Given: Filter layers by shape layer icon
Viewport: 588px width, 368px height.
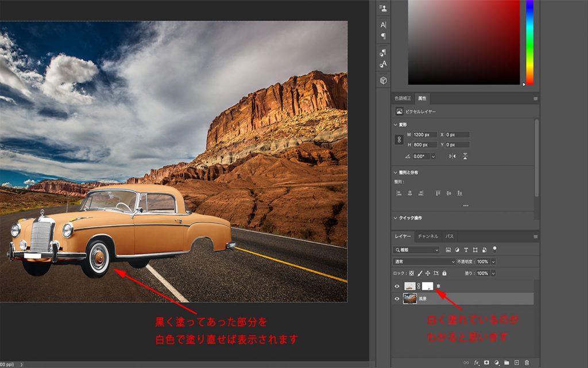Looking at the screenshot, I should coord(475,250).
